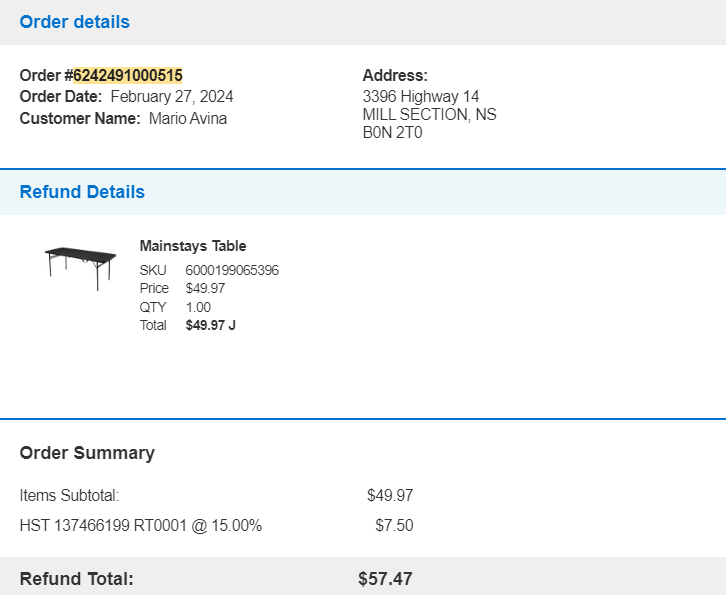Open the Mainstays Table product title
The image size is (726, 595).
pyautogui.click(x=193, y=246)
